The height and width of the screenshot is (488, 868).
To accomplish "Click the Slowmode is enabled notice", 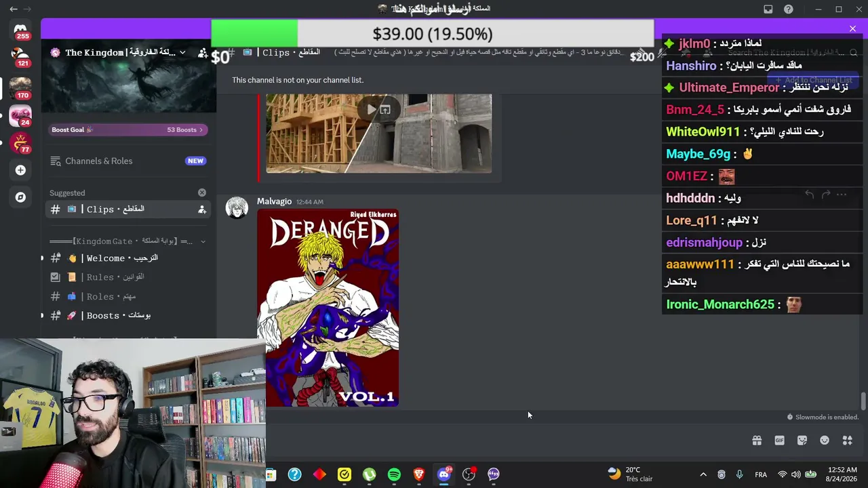I will coord(822,418).
